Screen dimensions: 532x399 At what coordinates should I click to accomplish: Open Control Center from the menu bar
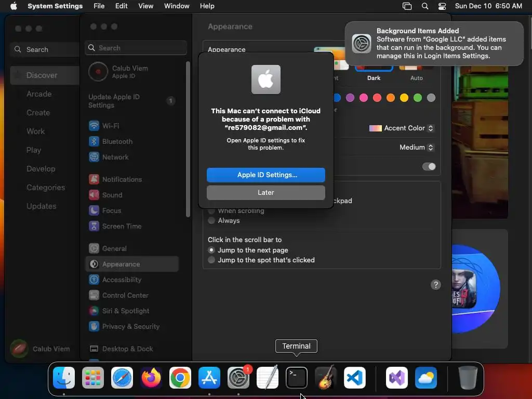point(442,6)
